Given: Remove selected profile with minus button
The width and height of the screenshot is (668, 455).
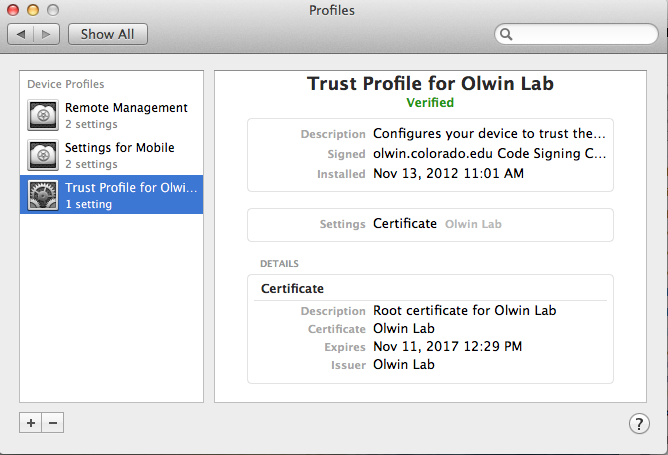Looking at the screenshot, I should tap(53, 423).
